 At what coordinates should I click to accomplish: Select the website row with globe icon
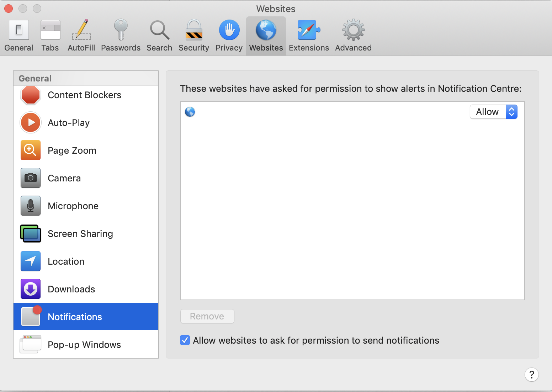coord(320,112)
